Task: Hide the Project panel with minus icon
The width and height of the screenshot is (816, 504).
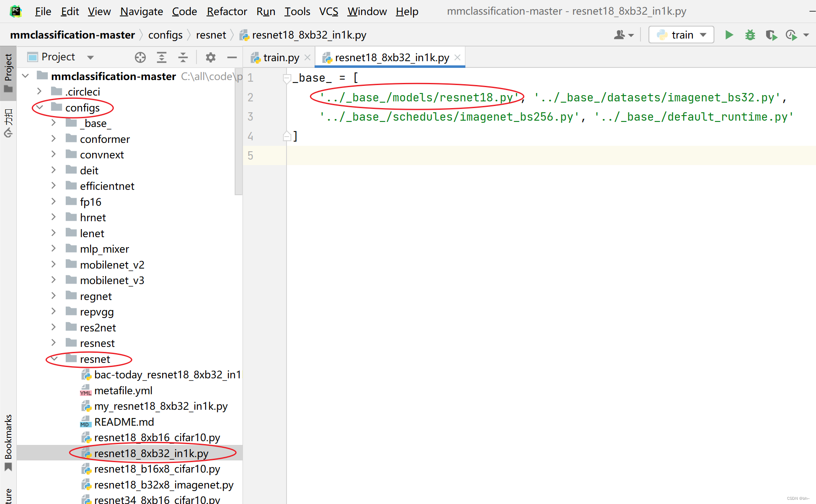Action: pyautogui.click(x=232, y=57)
